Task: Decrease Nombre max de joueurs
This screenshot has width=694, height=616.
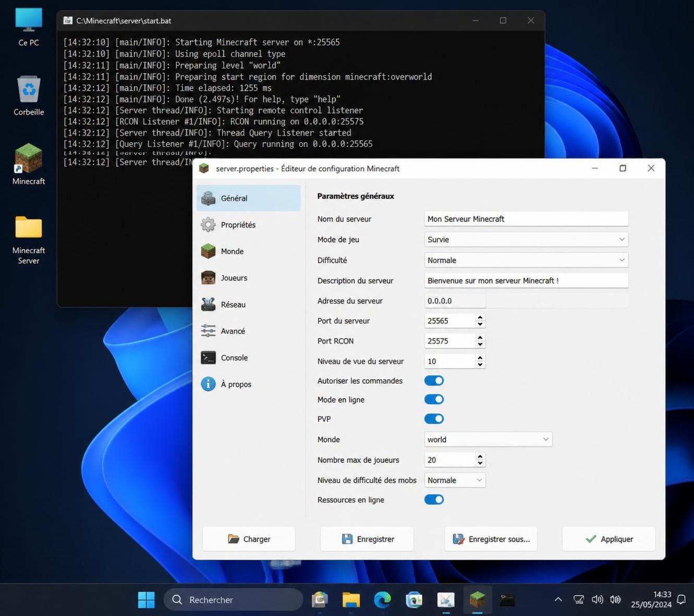Action: click(480, 463)
